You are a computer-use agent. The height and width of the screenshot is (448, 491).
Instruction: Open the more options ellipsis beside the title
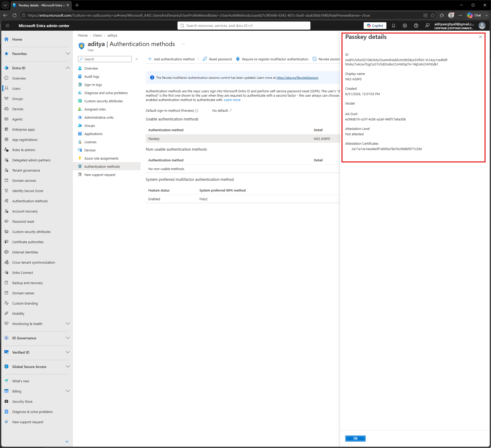click(x=183, y=44)
